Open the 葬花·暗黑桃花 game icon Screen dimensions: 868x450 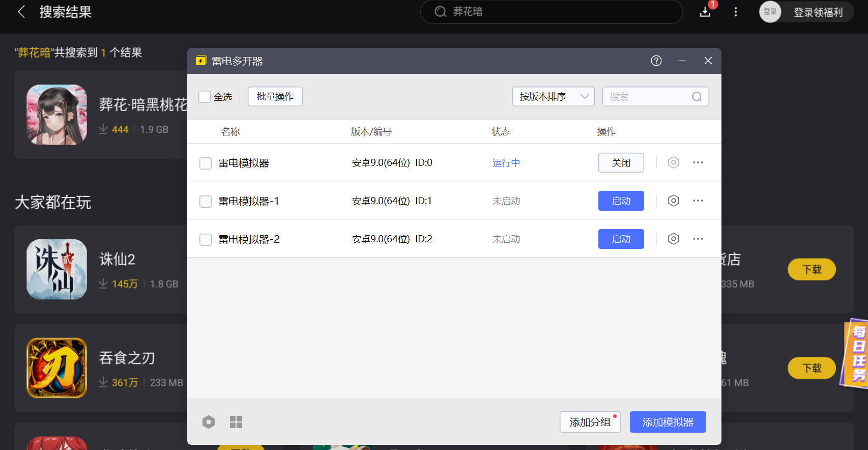pos(57,115)
